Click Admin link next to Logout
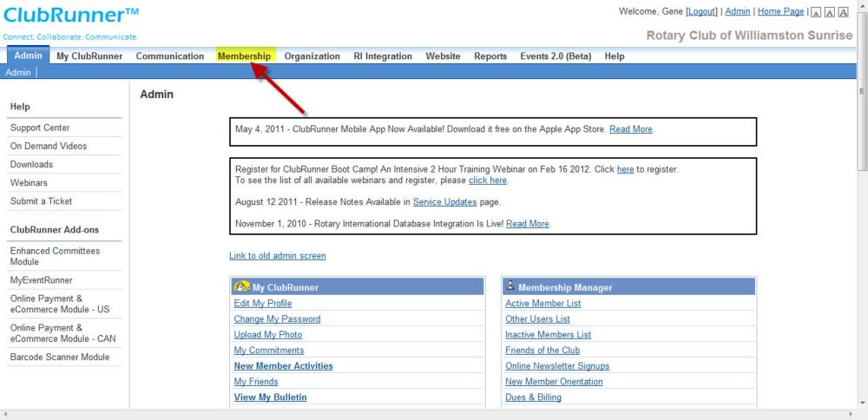The width and height of the screenshot is (868, 420). click(x=738, y=11)
